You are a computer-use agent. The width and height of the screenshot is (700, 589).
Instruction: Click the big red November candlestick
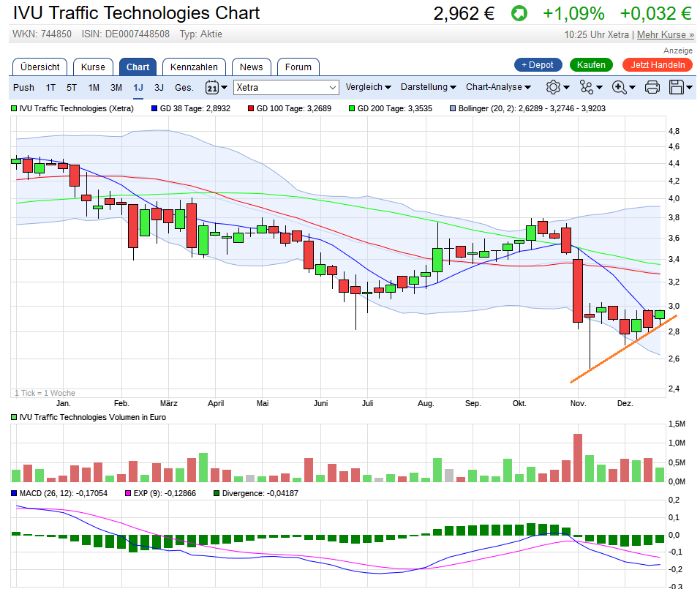click(x=578, y=290)
